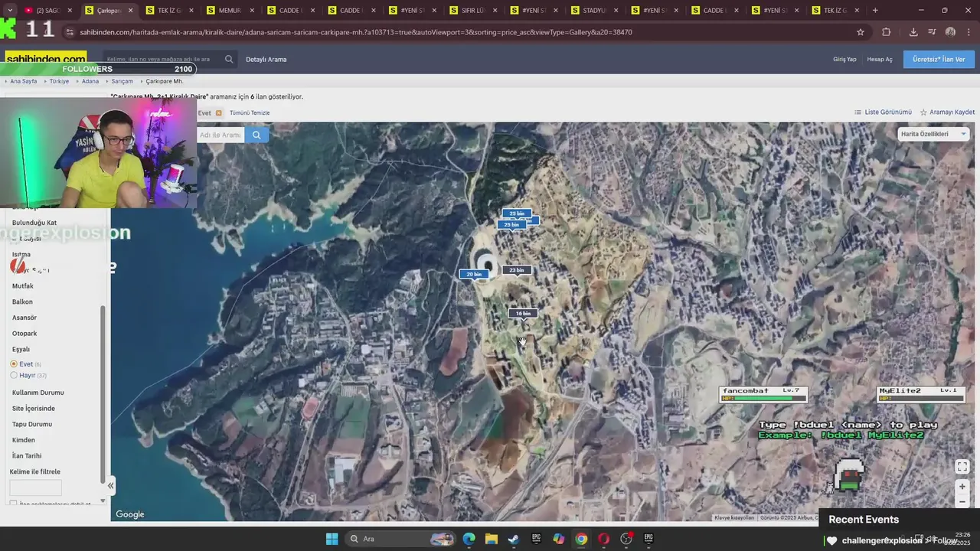Click Windows taskbar search box Ara
This screenshot has width=980, height=551.
[401, 539]
